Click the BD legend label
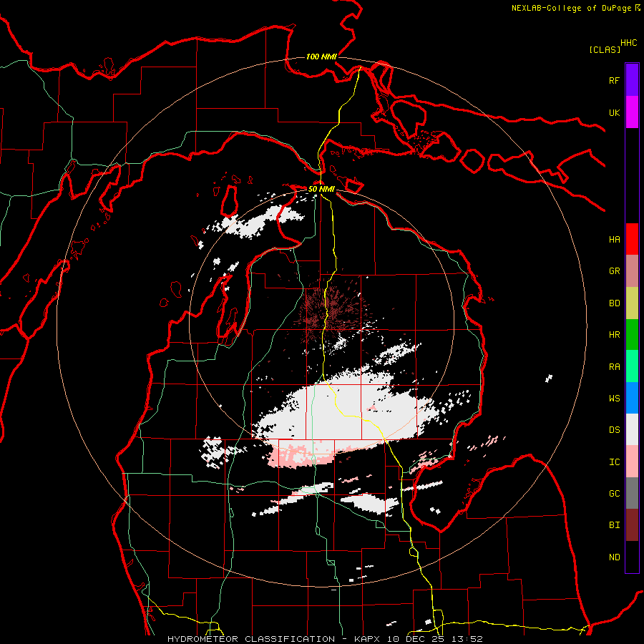The width and height of the screenshot is (644, 644). [x=614, y=303]
